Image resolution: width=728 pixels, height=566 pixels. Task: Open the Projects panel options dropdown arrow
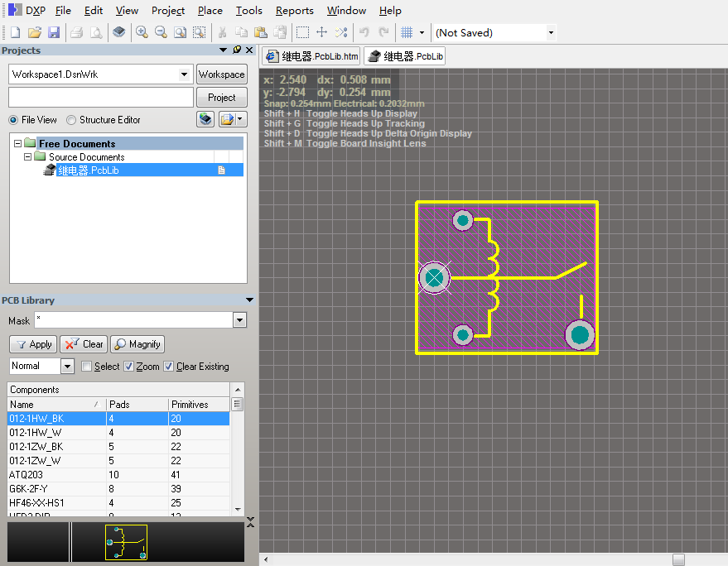[224, 50]
